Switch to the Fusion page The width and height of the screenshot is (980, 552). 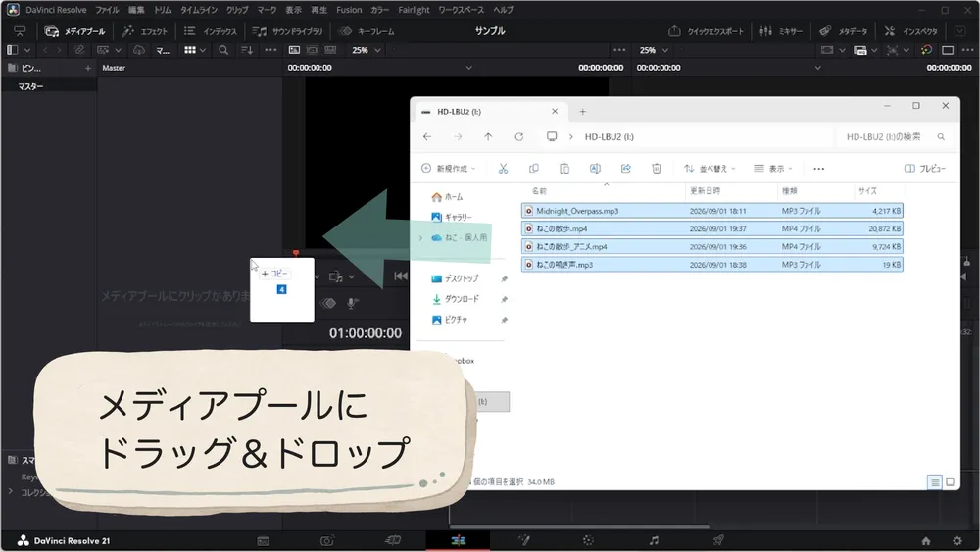coord(523,541)
